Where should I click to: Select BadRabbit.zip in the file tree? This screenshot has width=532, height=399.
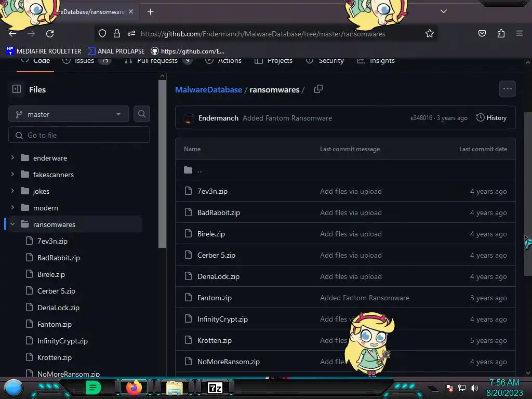[x=58, y=258]
